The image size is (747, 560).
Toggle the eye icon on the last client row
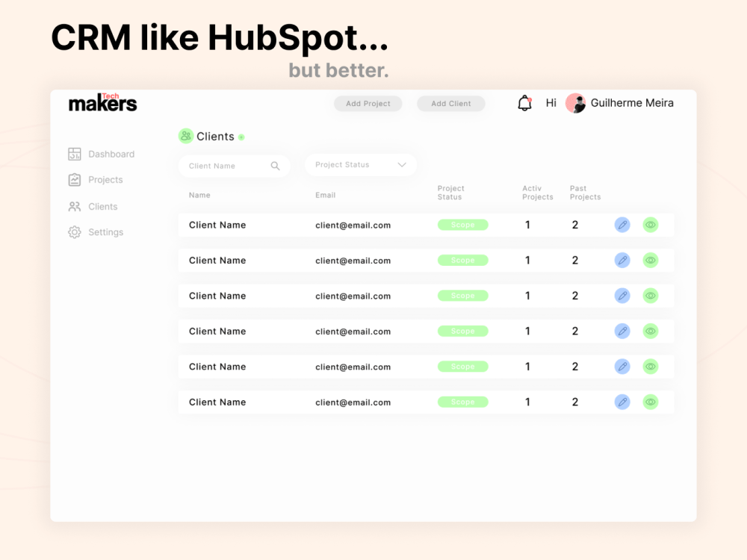[650, 402]
